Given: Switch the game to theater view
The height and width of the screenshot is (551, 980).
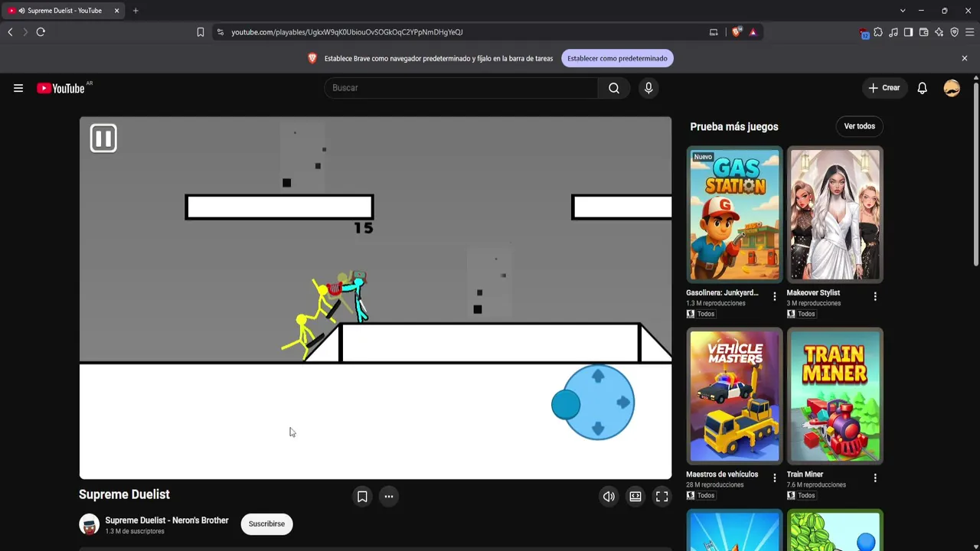Looking at the screenshot, I should pos(635,497).
